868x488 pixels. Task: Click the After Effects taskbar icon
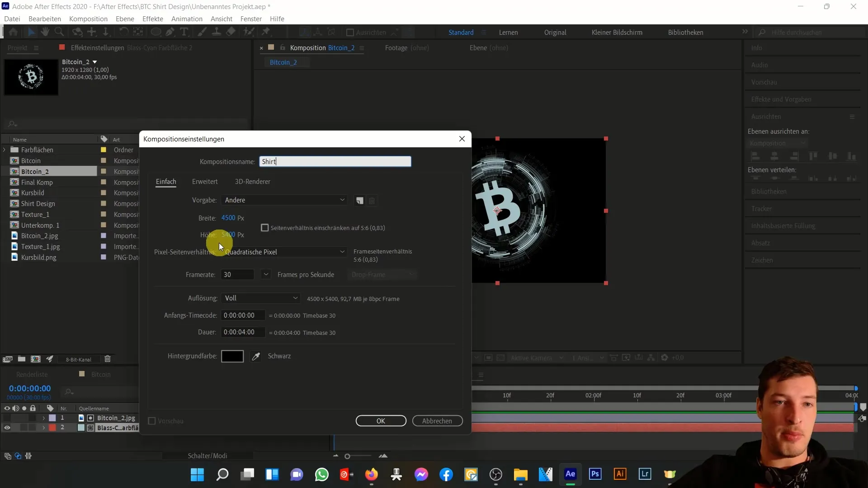(571, 475)
